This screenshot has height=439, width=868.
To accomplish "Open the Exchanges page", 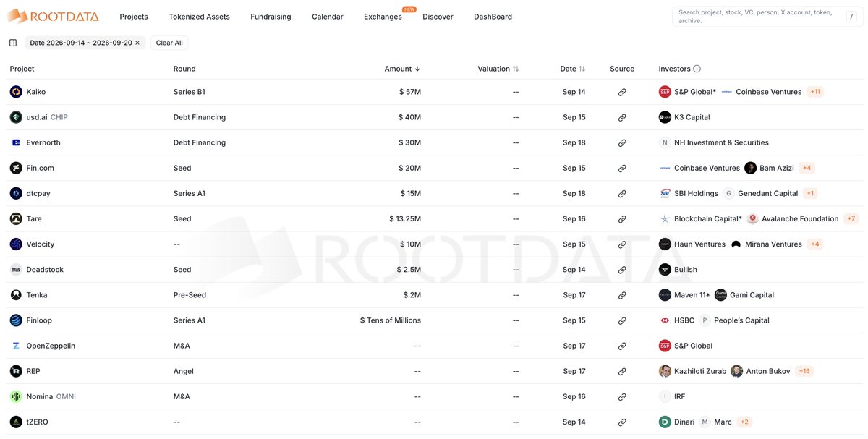I will point(383,17).
